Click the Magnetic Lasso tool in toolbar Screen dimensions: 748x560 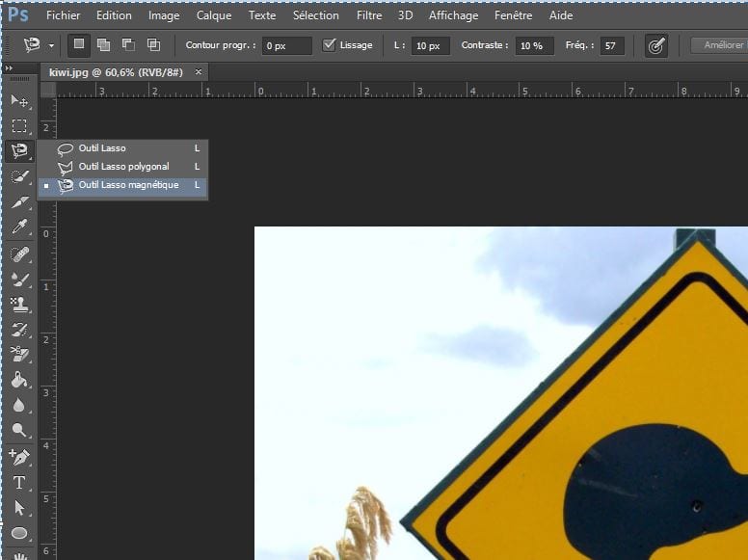[19, 151]
